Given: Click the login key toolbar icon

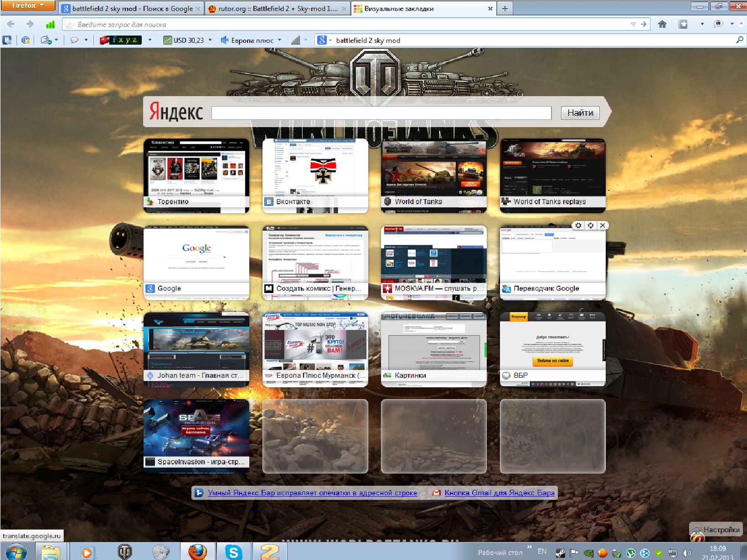Looking at the screenshot, I should 46,40.
